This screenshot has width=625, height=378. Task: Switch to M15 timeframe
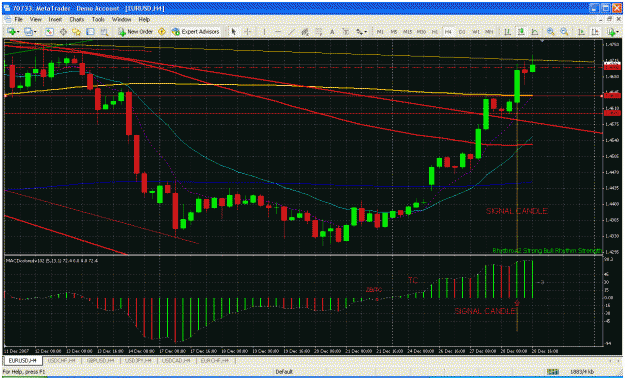(x=407, y=32)
